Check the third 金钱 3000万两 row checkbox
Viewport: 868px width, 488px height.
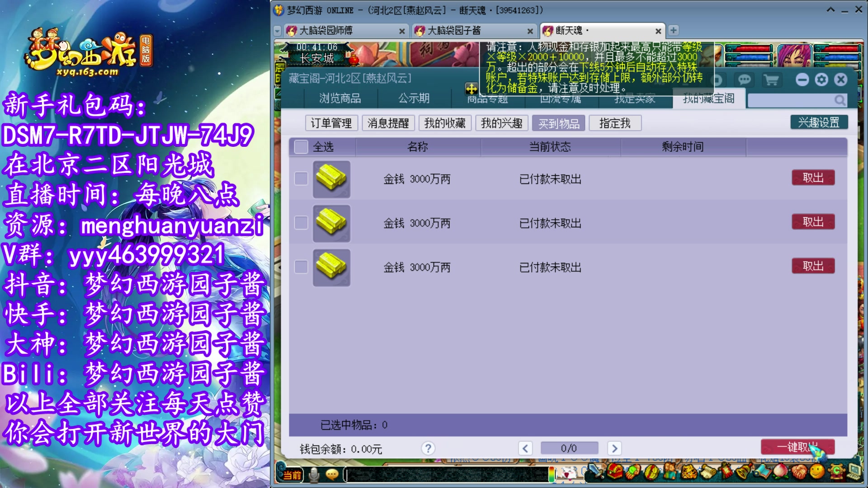(x=301, y=267)
